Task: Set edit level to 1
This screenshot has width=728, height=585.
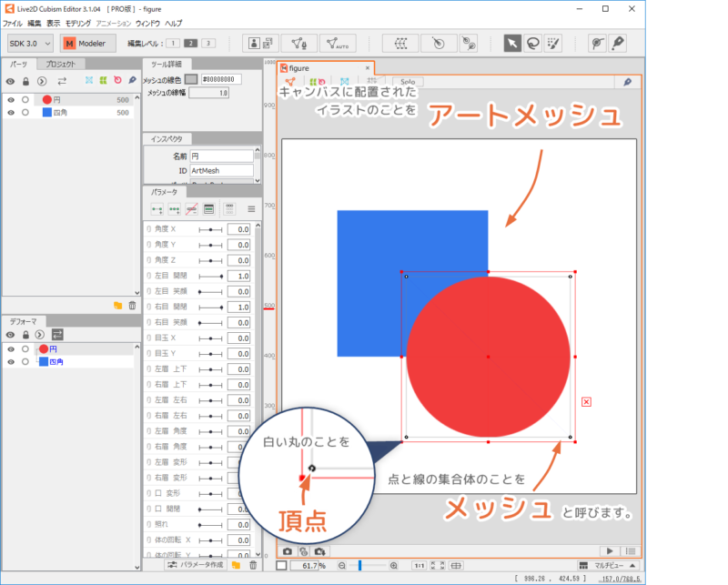Action: (173, 43)
